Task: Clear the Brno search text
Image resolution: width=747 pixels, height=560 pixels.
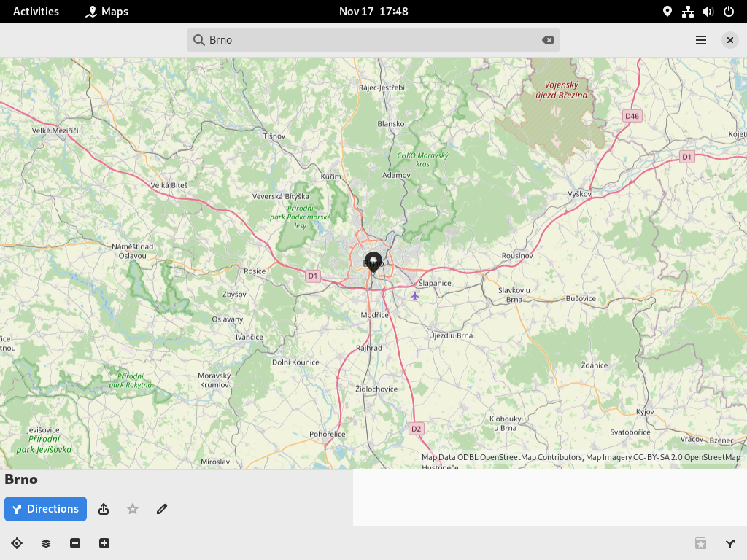Action: point(548,40)
